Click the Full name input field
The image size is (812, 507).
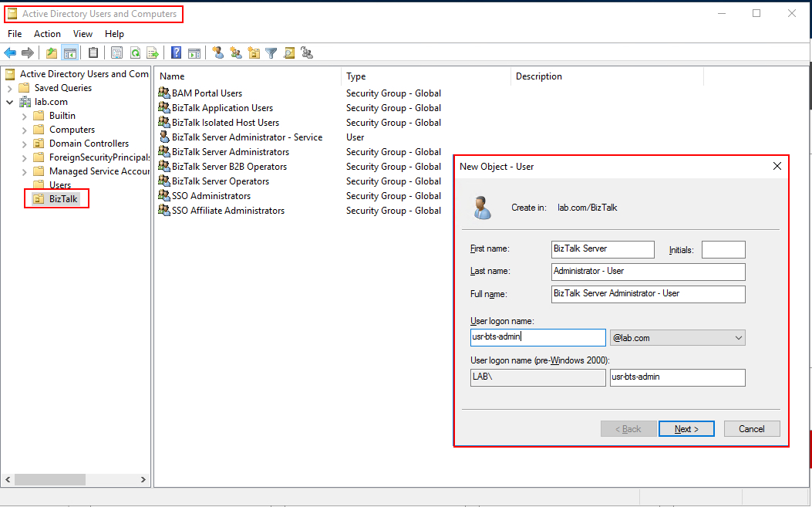tap(649, 293)
